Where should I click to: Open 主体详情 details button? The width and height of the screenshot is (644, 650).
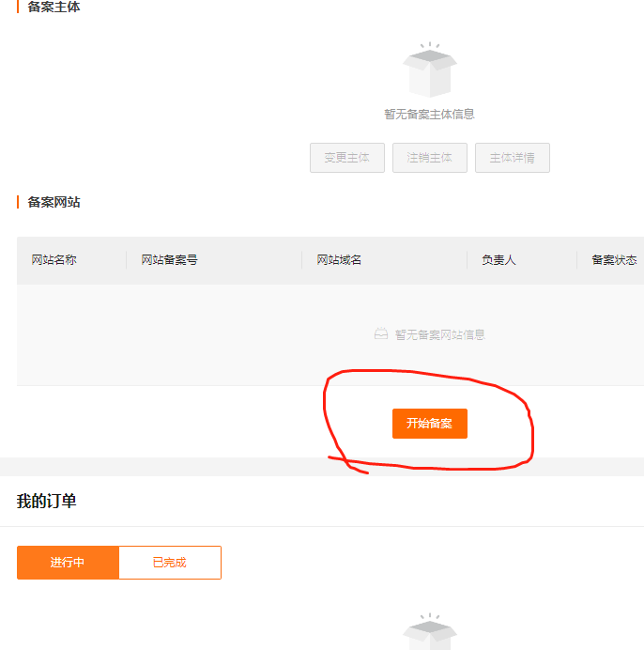512,158
